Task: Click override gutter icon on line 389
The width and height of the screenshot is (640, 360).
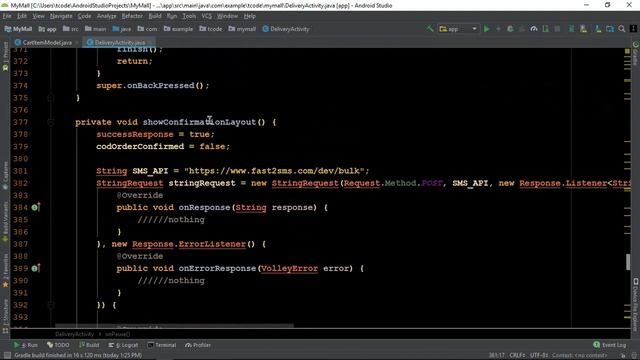Action: (x=36, y=268)
